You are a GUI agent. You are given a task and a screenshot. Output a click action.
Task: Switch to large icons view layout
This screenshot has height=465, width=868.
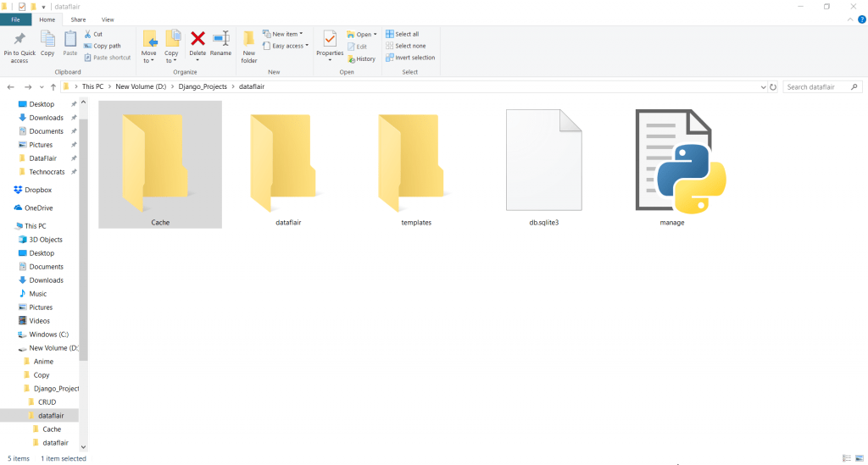pos(860,458)
